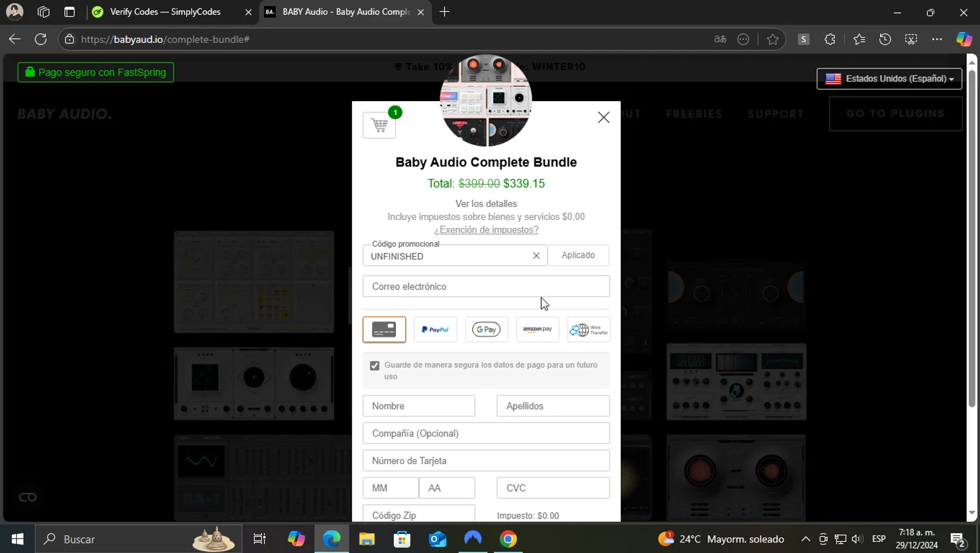Open the favorites list icon
980x553 pixels.
(x=859, y=39)
